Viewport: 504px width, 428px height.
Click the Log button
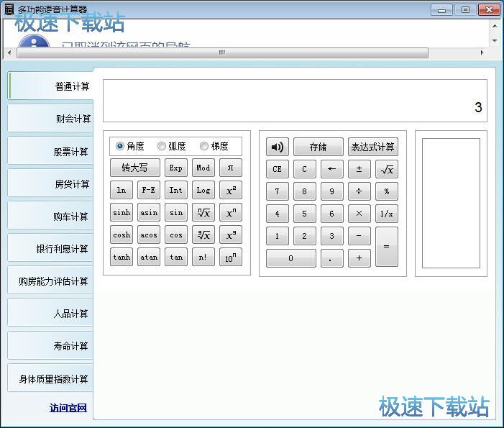coord(203,191)
